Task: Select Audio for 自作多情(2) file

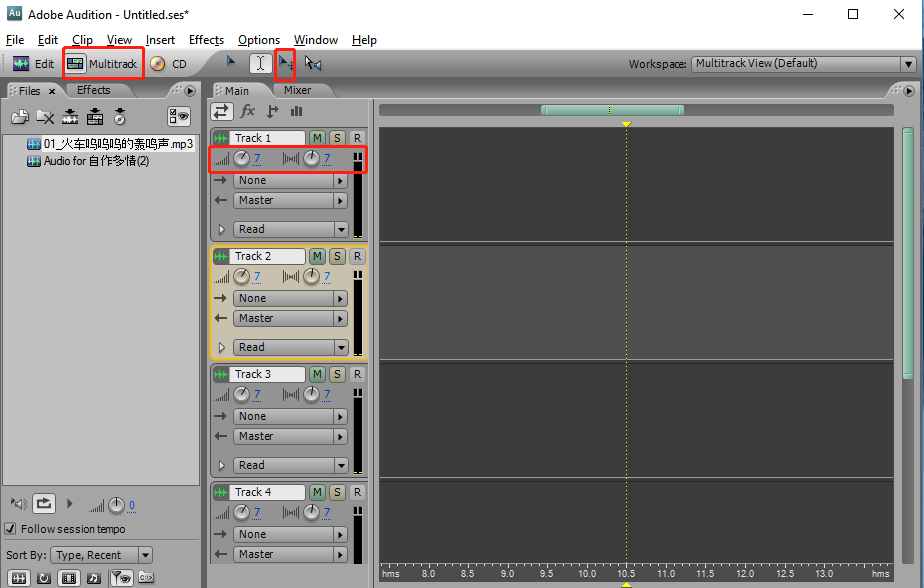Action: click(88, 161)
